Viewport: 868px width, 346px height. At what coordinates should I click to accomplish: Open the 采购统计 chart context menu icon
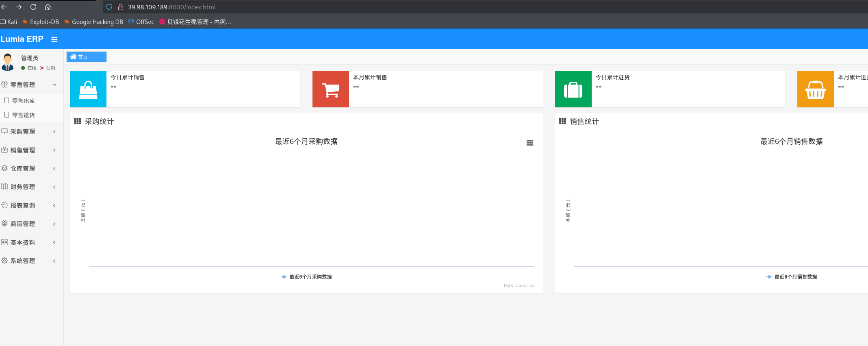coord(530,143)
